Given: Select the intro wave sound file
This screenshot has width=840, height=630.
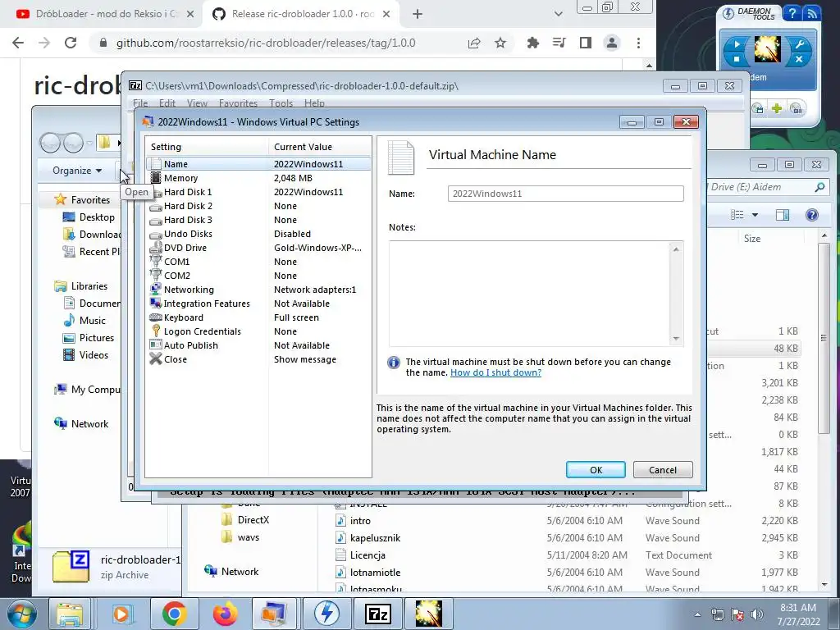Looking at the screenshot, I should [x=353, y=521].
